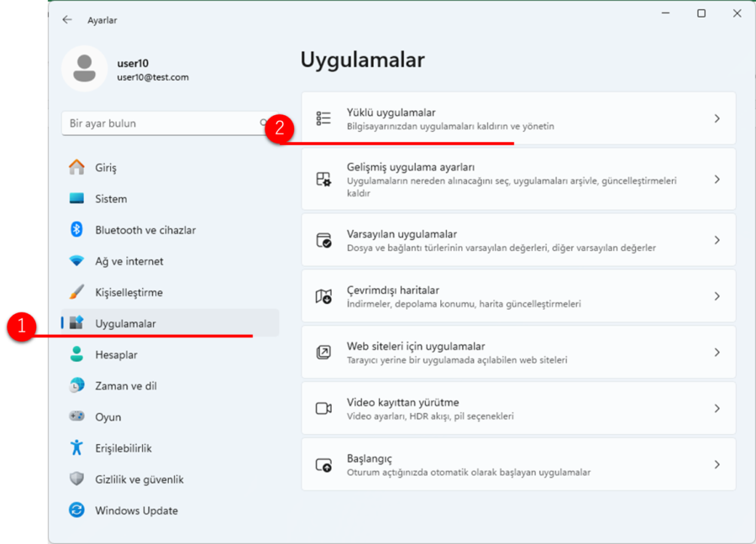Screen dimensions: 756x544
Task: Click the Giriş home icon
Action: [76, 167]
